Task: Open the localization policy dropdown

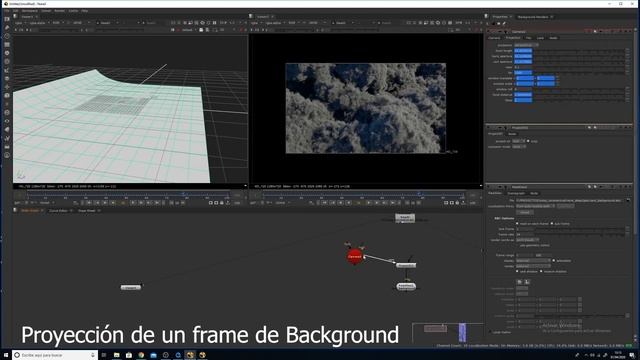Action: click(536, 206)
